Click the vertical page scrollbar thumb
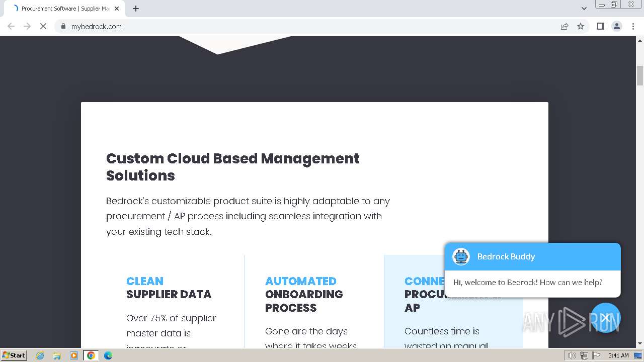Screen dimensions: 644x362 (640, 76)
